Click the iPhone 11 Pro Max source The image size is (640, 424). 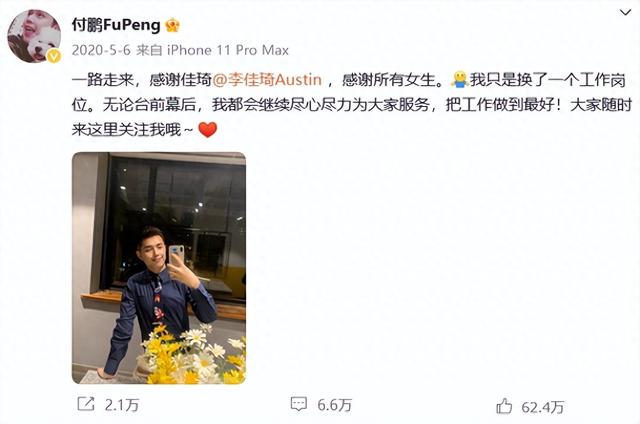pyautogui.click(x=228, y=50)
